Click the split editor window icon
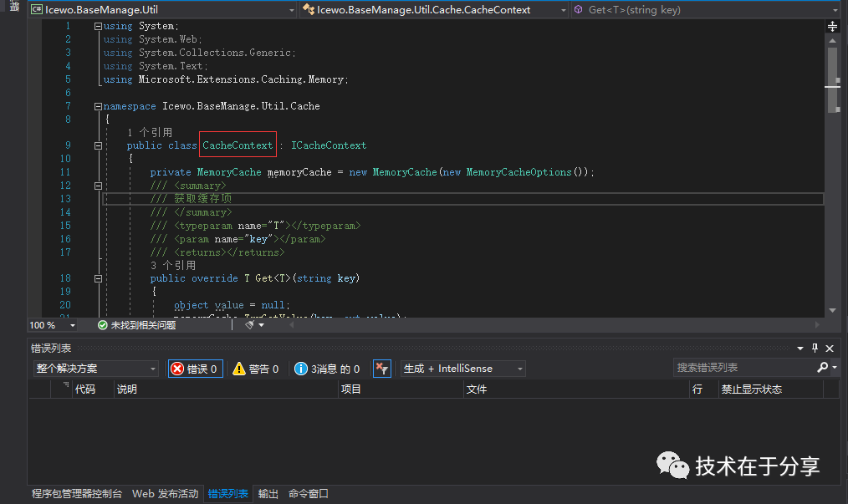Viewport: 848px width, 504px height. [832, 26]
